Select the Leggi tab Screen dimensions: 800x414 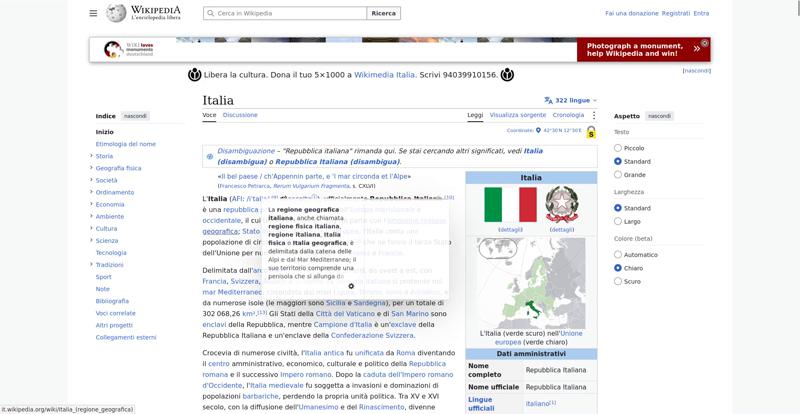pos(475,115)
